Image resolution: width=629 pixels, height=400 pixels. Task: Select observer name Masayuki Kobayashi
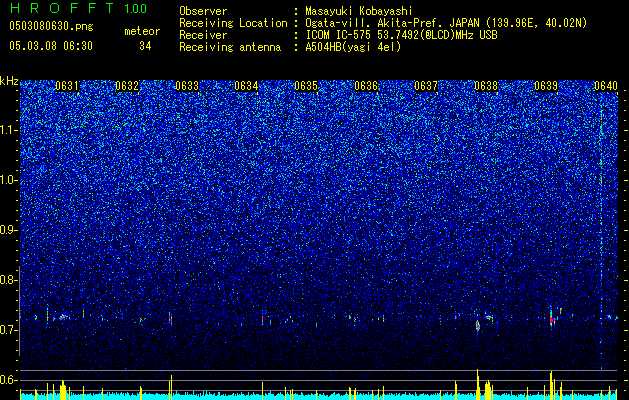358,11
